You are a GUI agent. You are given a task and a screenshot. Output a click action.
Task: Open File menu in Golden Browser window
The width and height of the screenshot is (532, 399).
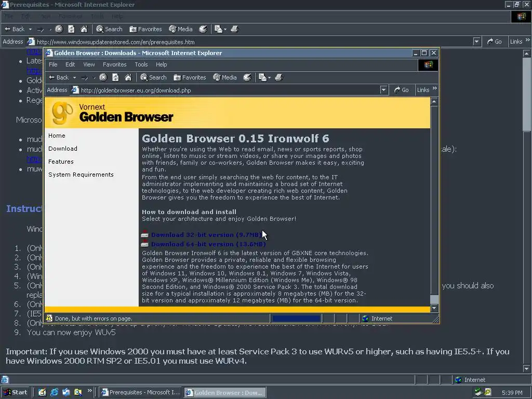(x=53, y=64)
